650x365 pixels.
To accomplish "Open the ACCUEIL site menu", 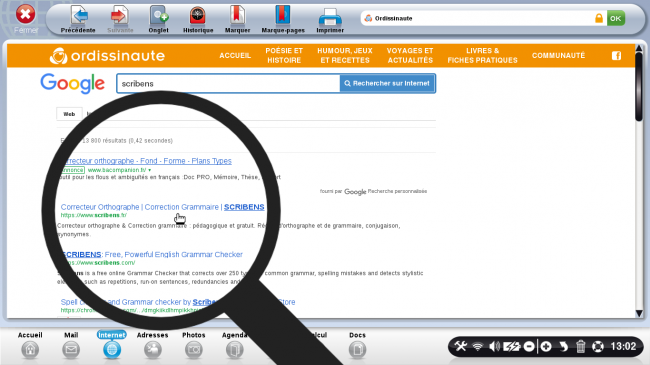I will pyautogui.click(x=235, y=56).
